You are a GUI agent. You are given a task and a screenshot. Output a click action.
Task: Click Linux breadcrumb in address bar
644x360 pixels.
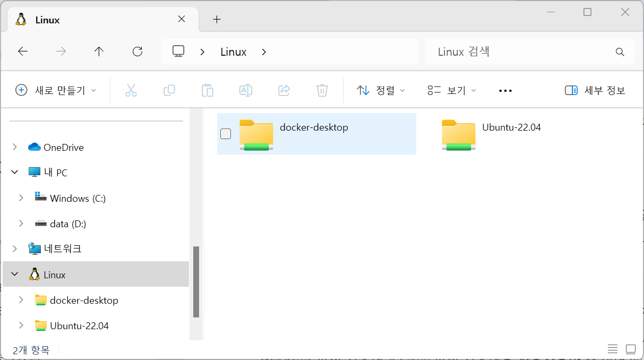234,52
